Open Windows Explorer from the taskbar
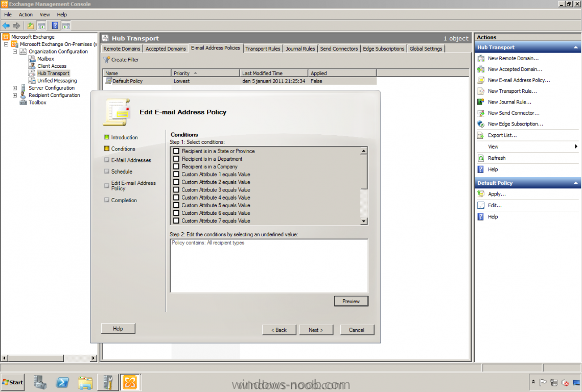582x392 pixels. pos(85,382)
